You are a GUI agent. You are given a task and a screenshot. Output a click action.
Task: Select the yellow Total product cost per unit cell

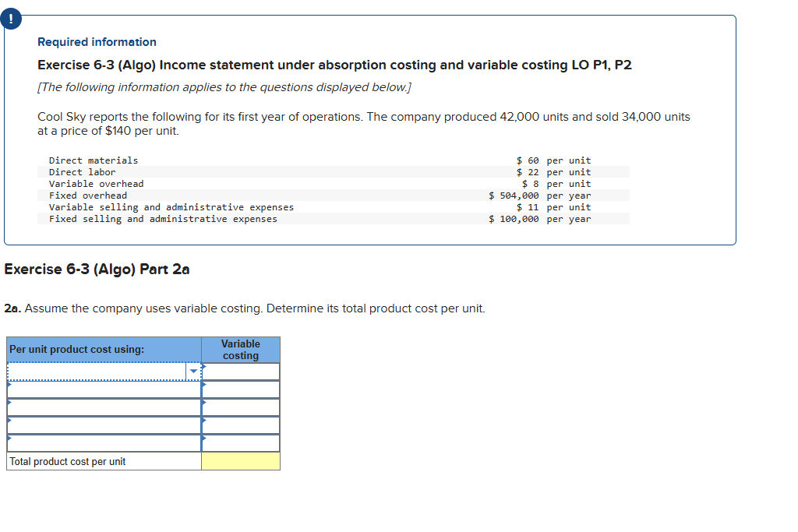[242, 460]
